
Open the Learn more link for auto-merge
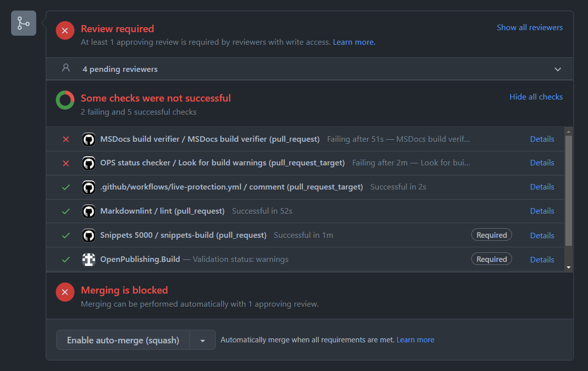(x=415, y=340)
